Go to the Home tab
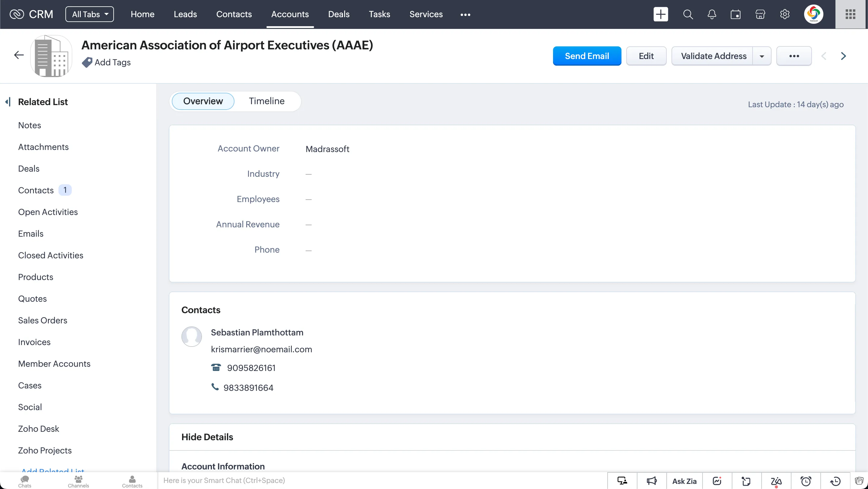This screenshot has height=489, width=868. 143,14
